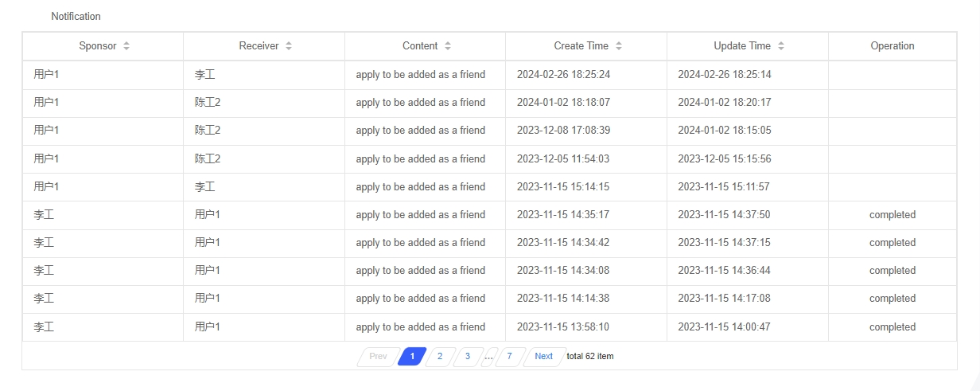Click completed in 14:34:08 row
Image resolution: width=980 pixels, height=391 pixels.
[x=892, y=271]
